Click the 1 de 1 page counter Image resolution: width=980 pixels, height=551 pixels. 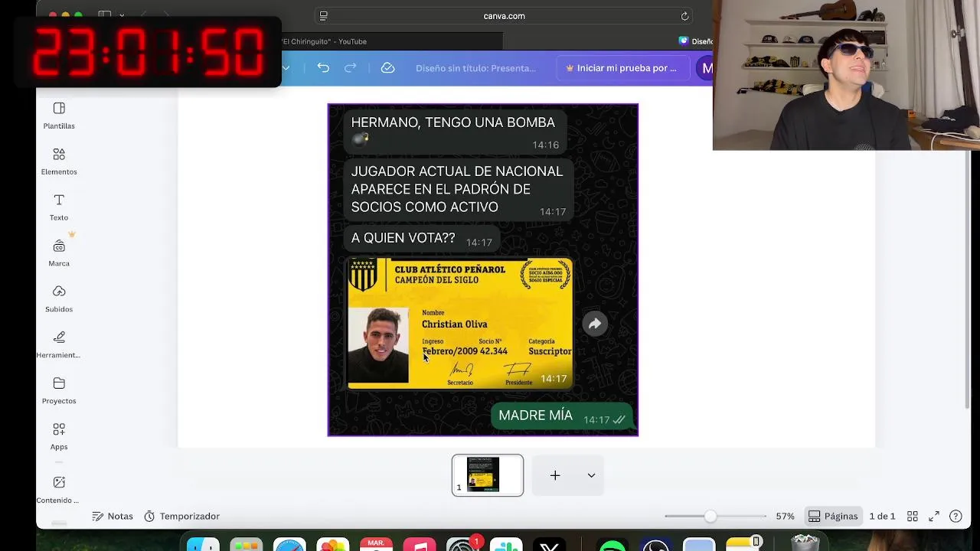click(x=882, y=517)
